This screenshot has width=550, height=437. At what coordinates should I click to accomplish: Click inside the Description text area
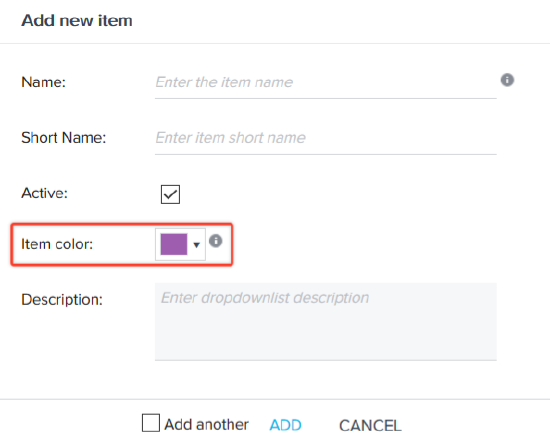(x=326, y=321)
